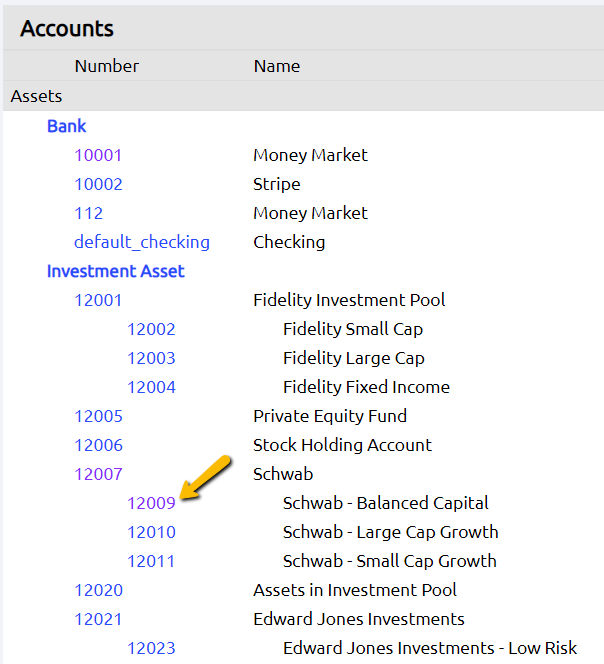Open account number 12023
Screen dimensions: 604x664
coord(151,648)
